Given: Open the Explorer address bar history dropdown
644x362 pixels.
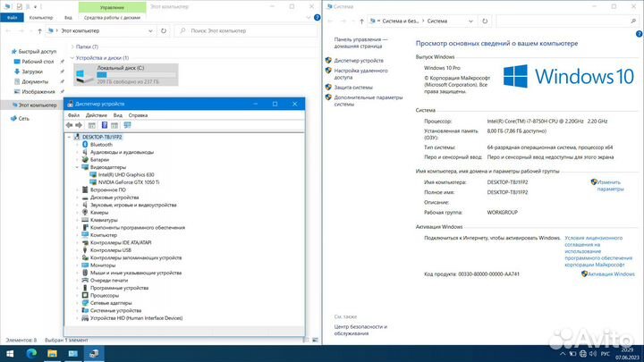Looking at the screenshot, I should point(150,30).
